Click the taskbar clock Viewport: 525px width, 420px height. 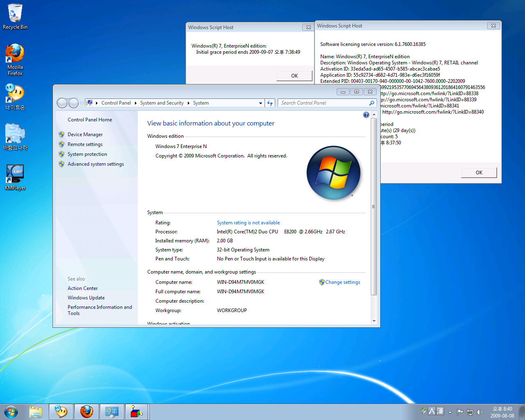click(x=502, y=412)
